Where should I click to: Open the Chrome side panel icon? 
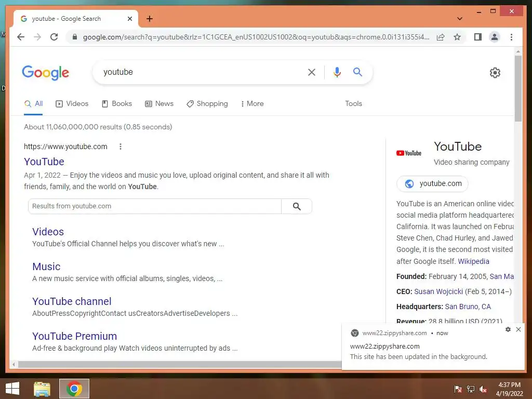pyautogui.click(x=478, y=37)
